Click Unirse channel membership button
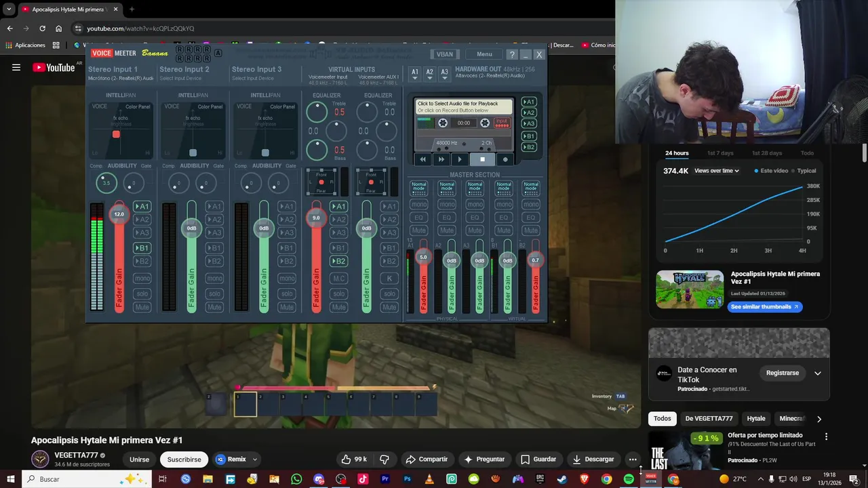This screenshot has width=868, height=488. (x=139, y=459)
